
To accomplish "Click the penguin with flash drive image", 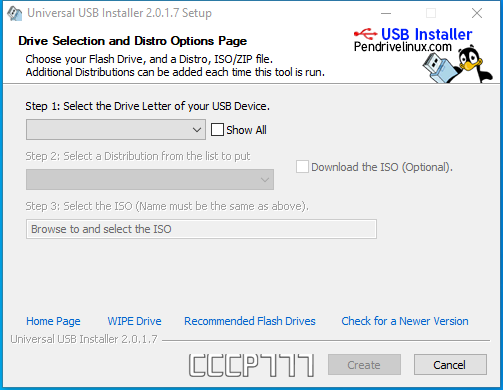I will point(457,65).
